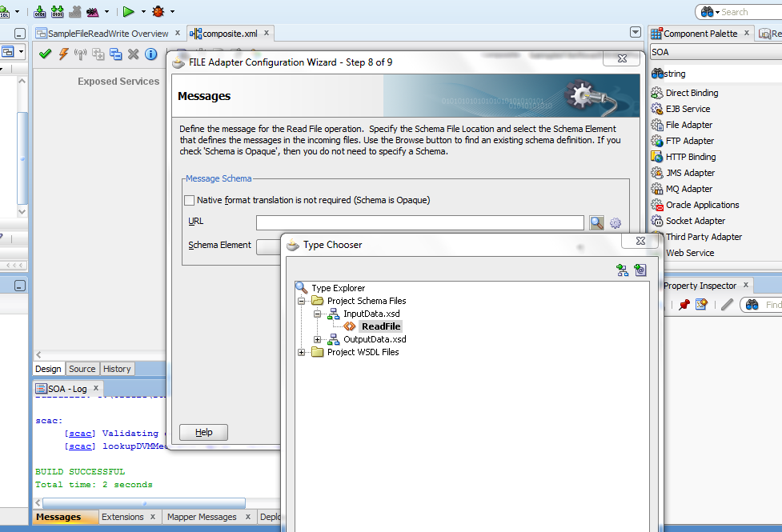Expand the OutputData.xsd node
782x532 pixels.
point(317,339)
